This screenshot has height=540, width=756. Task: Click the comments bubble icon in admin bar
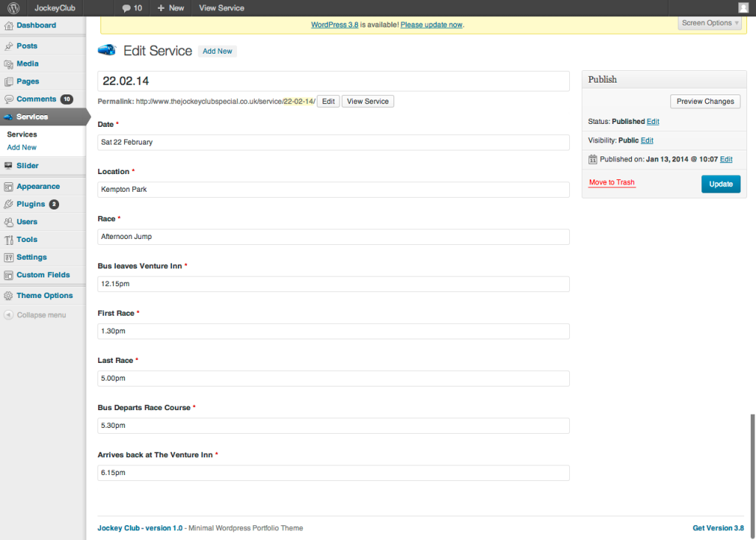(126, 8)
